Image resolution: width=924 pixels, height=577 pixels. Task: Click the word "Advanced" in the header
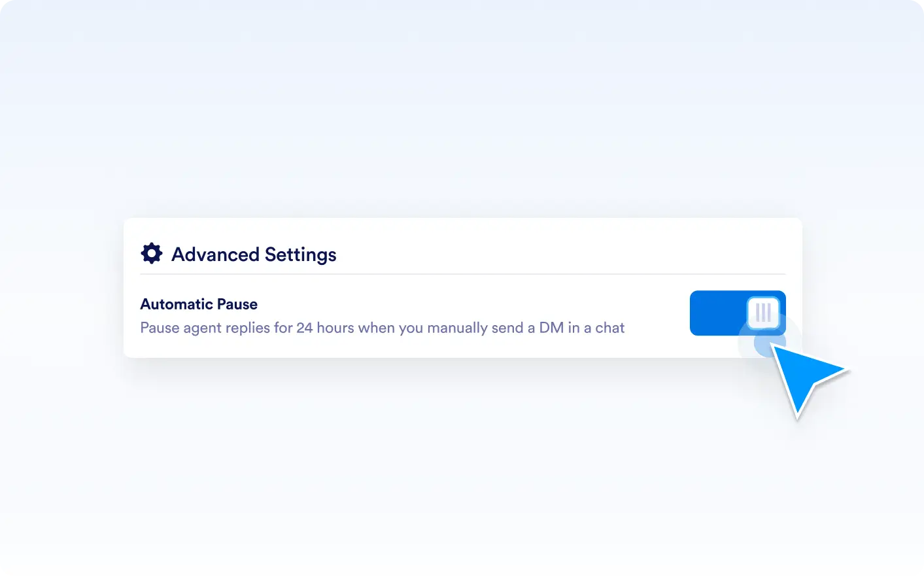(215, 254)
